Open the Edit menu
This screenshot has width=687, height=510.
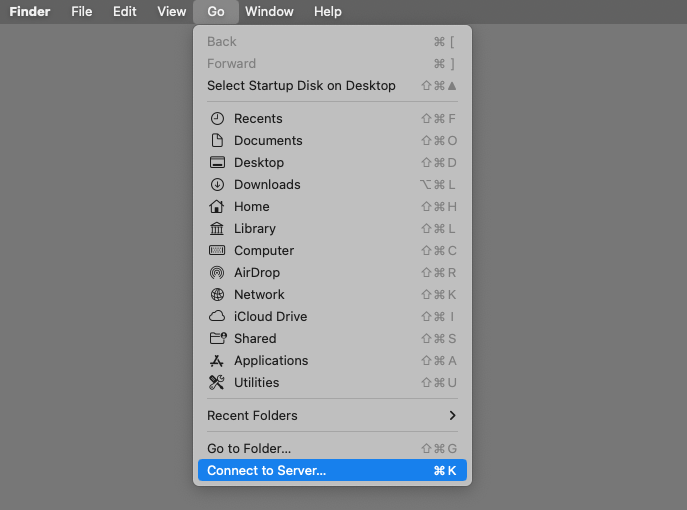(124, 11)
